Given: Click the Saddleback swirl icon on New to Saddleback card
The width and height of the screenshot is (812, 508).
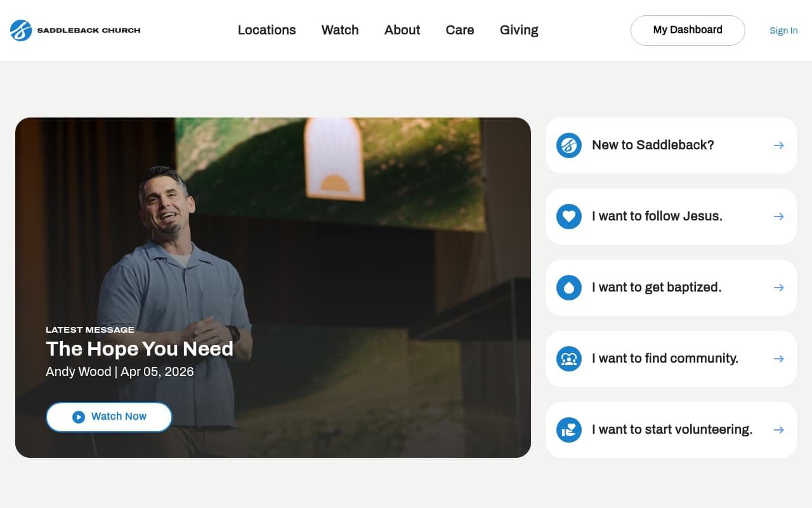Looking at the screenshot, I should 569,145.
